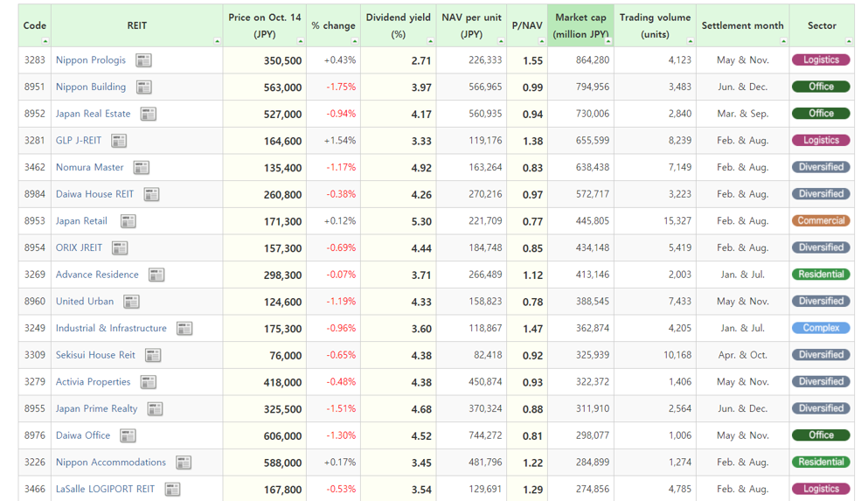The image size is (868, 501).
Task: Open news icon next to United Urban
Action: click(132, 302)
